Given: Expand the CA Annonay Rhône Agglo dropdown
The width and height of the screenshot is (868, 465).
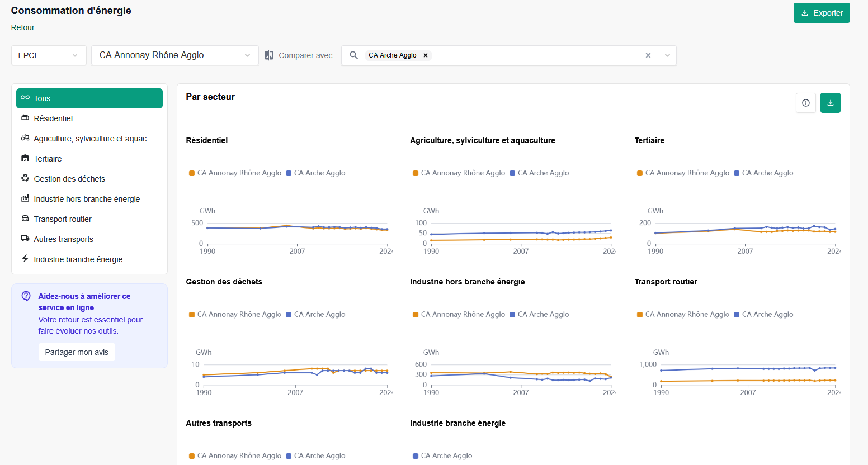Looking at the screenshot, I should [x=175, y=55].
